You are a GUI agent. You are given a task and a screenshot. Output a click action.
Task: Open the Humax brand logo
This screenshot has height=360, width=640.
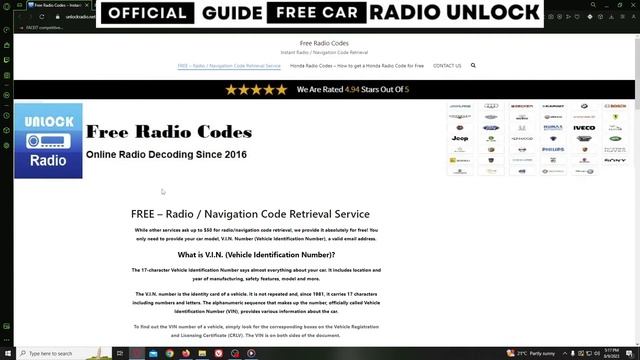553,128
